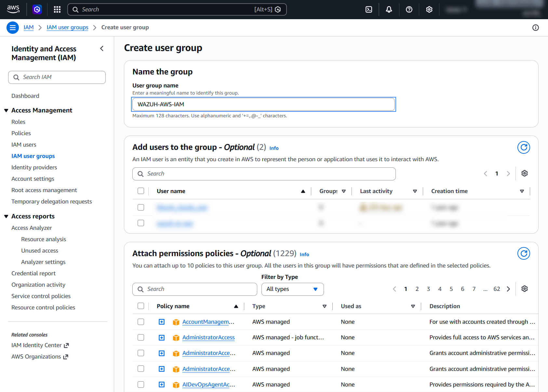Check the AdministratorAccess policy checkbox
548x392 pixels.
141,337
